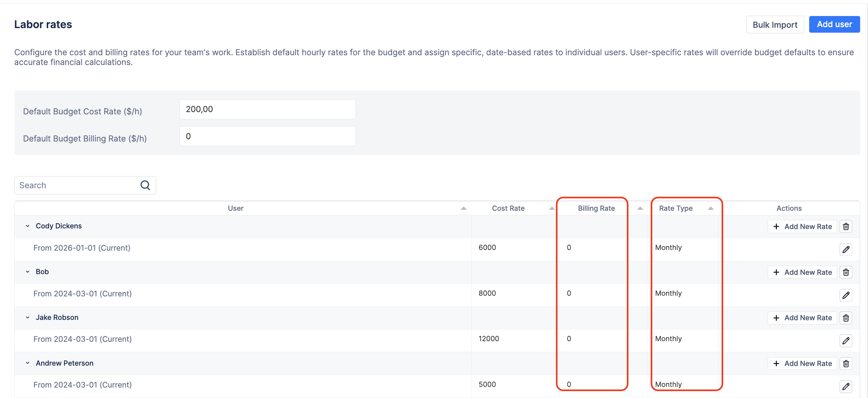Viewport: 868px width, 398px height.
Task: Delete Bob with the trash icon
Action: click(x=846, y=272)
